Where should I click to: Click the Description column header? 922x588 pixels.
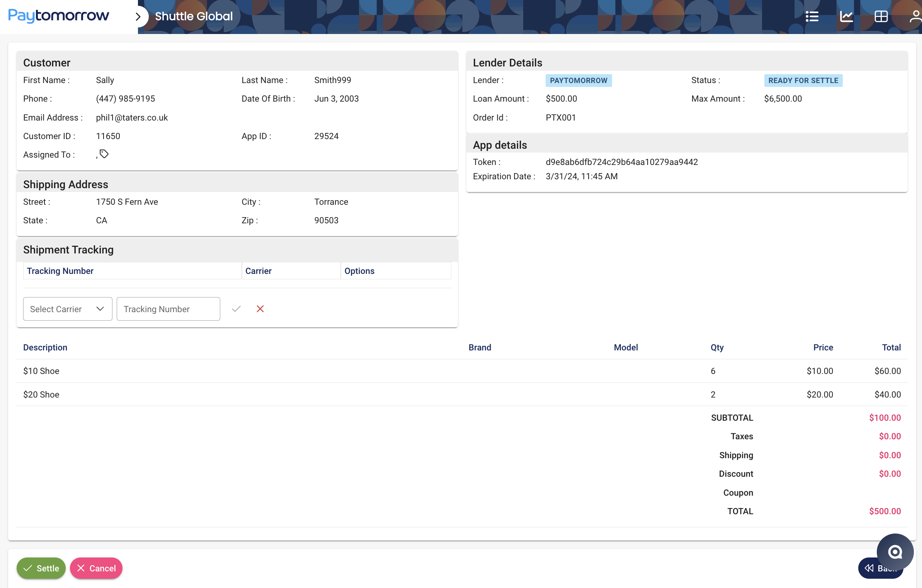[45, 347]
